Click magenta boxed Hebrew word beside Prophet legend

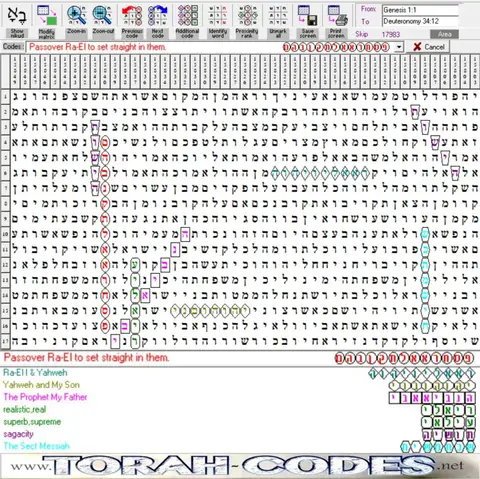click(x=431, y=398)
